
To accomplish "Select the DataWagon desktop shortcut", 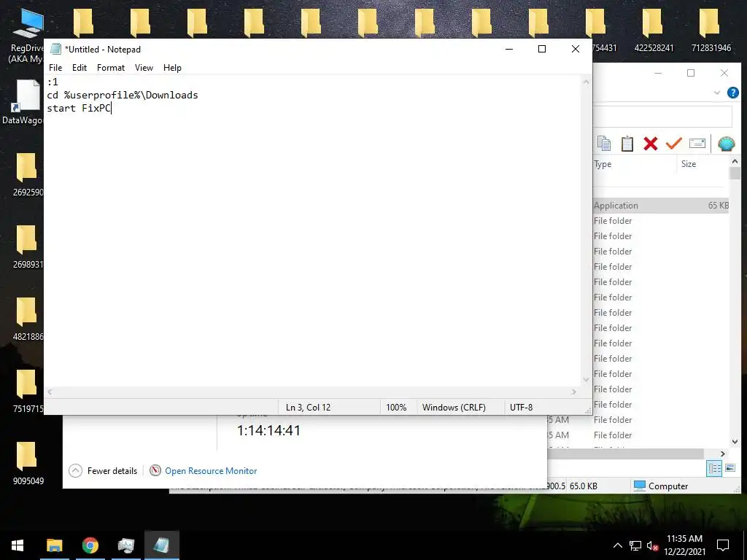I will (x=23, y=101).
